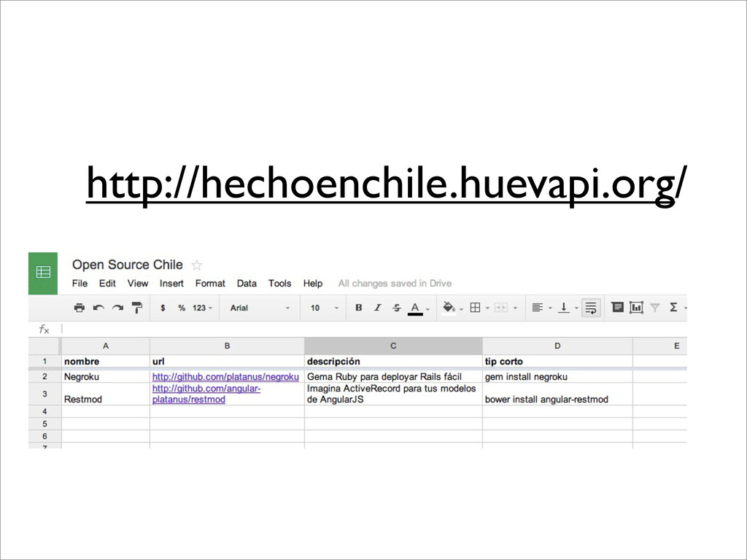Image resolution: width=747 pixels, height=560 pixels.
Task: Click the select-all corner box
Action: 44,346
